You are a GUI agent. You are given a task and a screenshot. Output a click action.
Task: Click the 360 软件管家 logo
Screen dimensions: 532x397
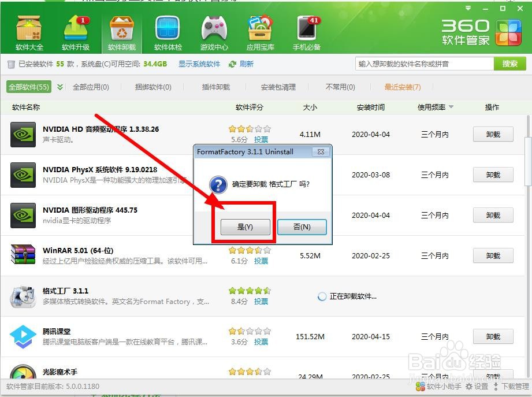pyautogui.click(x=481, y=32)
